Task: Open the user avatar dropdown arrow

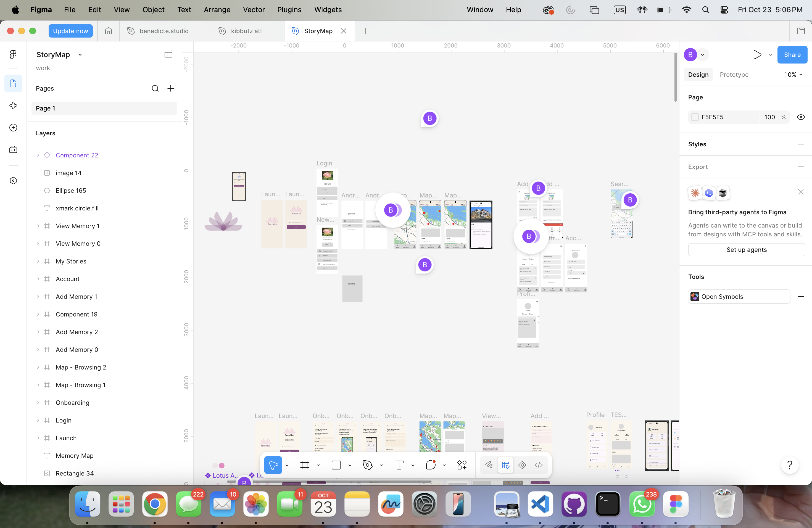Action: coord(702,55)
